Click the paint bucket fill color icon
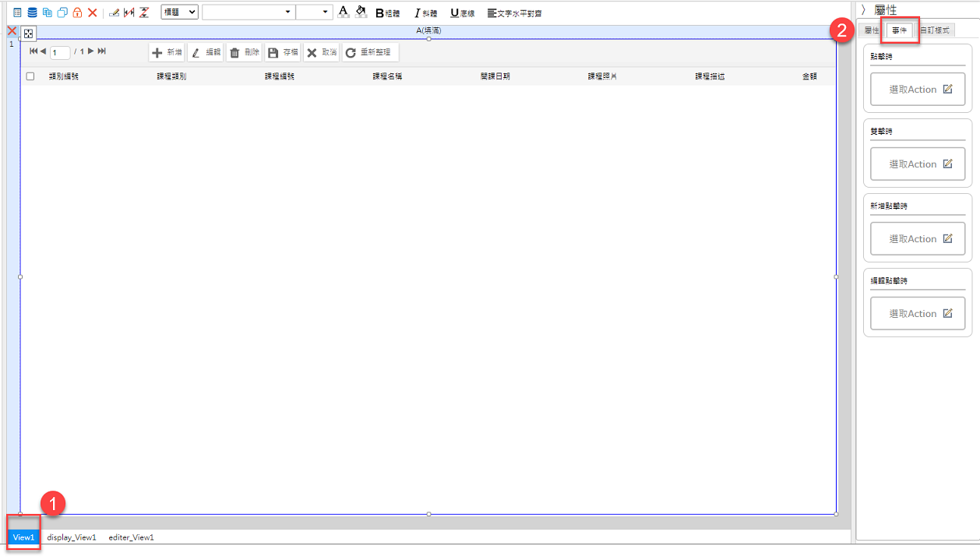The image size is (980, 560). click(x=360, y=12)
